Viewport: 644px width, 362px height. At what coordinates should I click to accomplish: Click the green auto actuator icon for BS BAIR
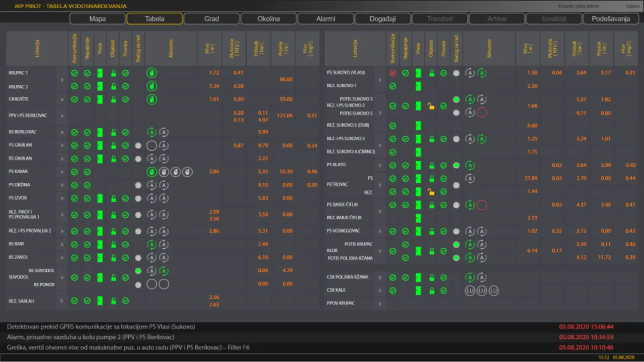point(151,245)
